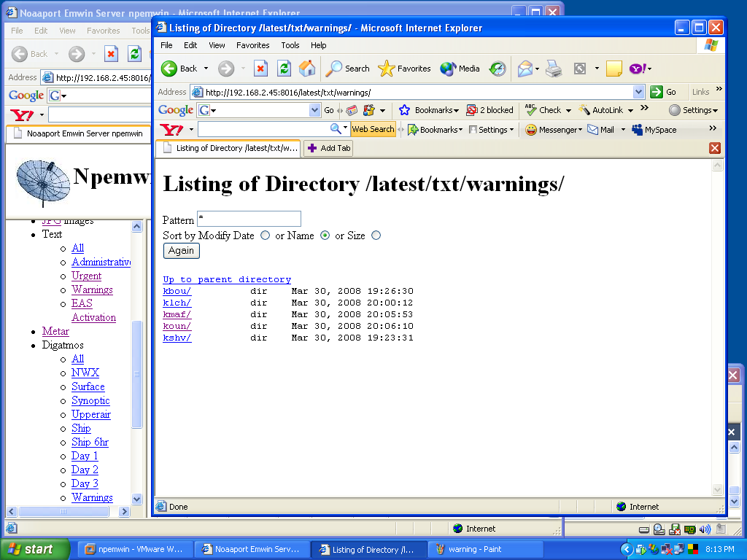
Task: Open the Windows start menu
Action: (35, 549)
